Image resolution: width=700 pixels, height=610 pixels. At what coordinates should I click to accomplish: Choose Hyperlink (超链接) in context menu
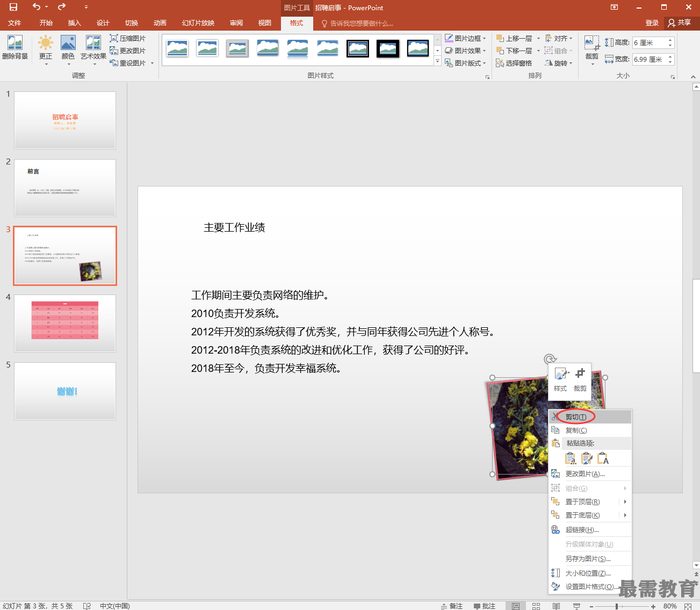click(x=590, y=529)
